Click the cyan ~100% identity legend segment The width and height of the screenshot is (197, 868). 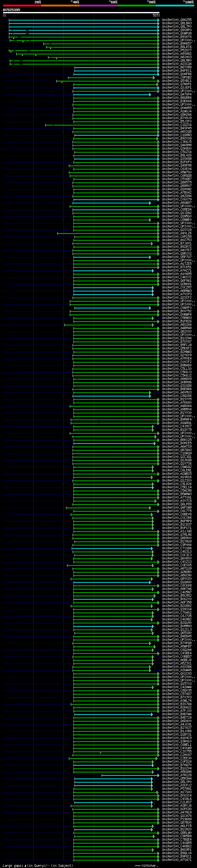pos(175,6)
